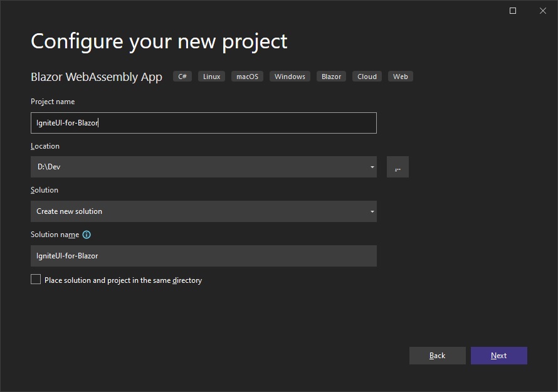Proceed by pressing the Next button
This screenshot has height=392, width=558.
tap(498, 356)
